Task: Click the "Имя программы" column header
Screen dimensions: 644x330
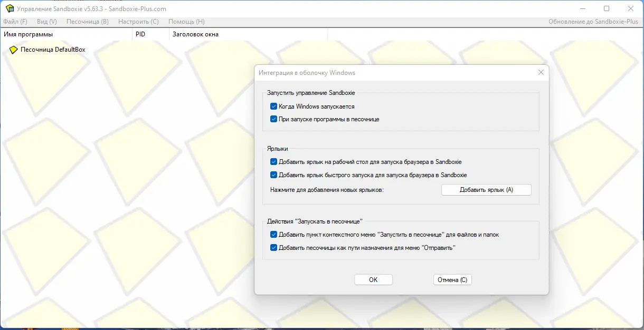Action: (x=66, y=34)
